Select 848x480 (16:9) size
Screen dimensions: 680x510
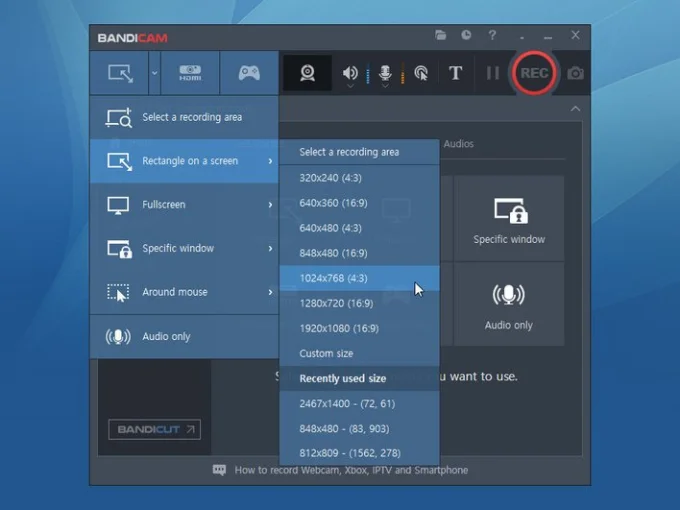[360, 253]
